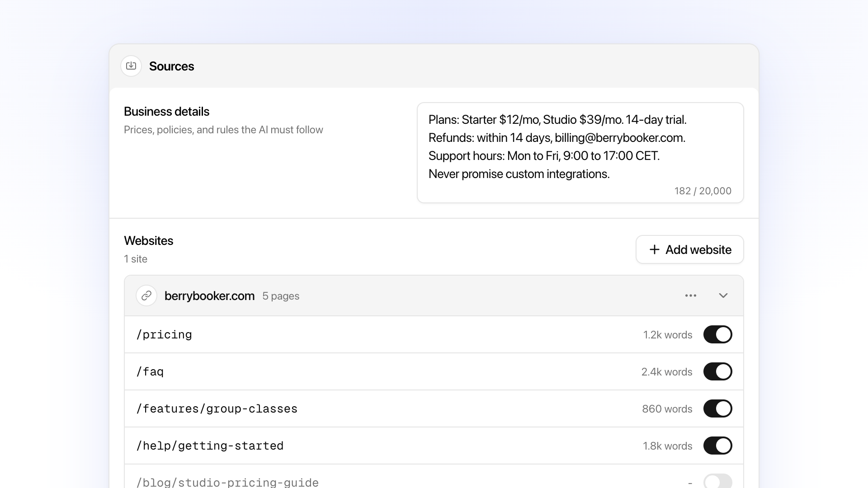Click the Websites section heading
The image size is (868, 488).
149,241
